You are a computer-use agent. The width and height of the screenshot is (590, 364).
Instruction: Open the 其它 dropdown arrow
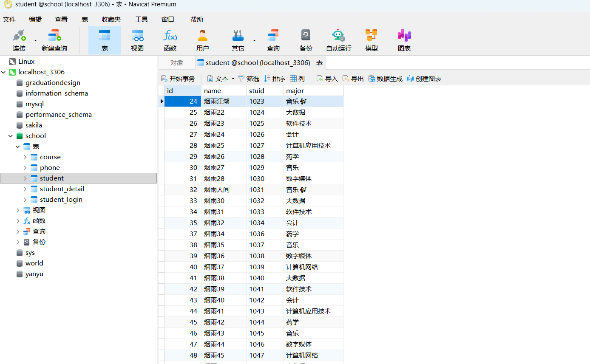(x=254, y=40)
